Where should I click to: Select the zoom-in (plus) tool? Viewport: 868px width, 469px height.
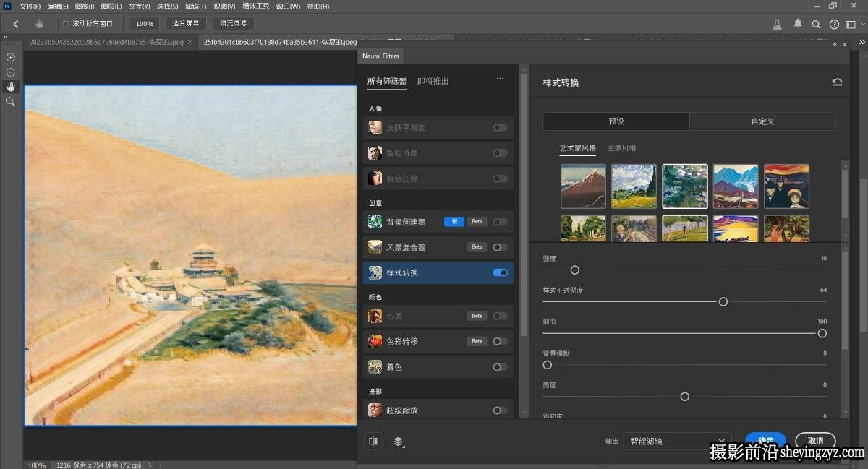(10, 57)
